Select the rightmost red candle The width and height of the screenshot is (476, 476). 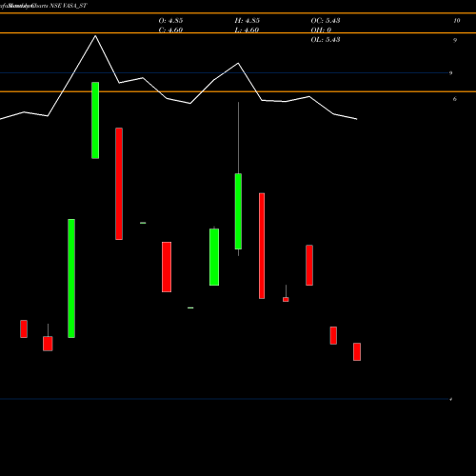[x=357, y=351]
